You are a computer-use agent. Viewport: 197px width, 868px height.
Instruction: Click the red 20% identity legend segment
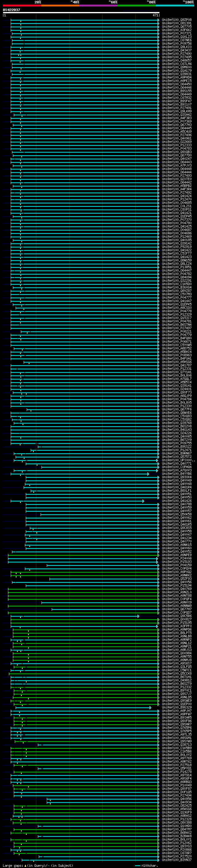click(22, 6)
